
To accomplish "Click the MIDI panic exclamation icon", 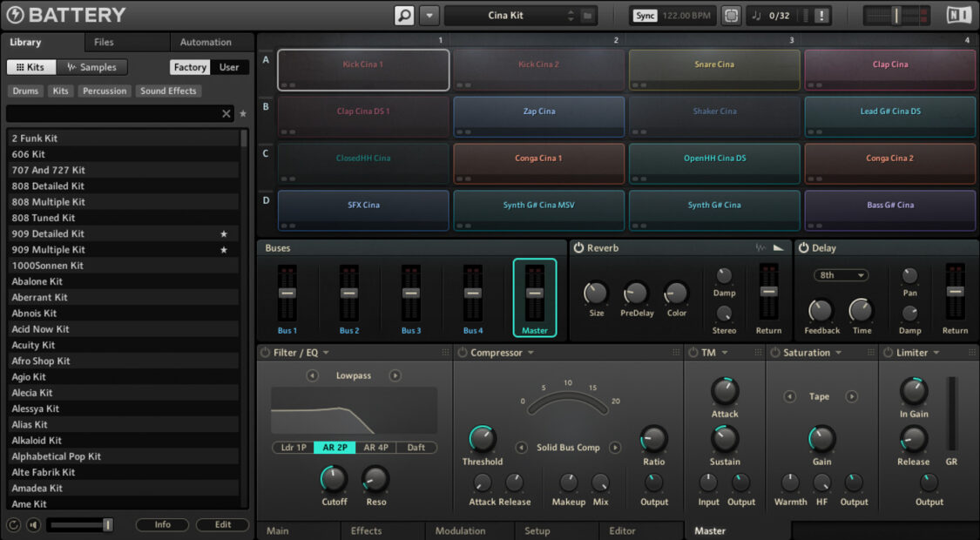I will [821, 15].
